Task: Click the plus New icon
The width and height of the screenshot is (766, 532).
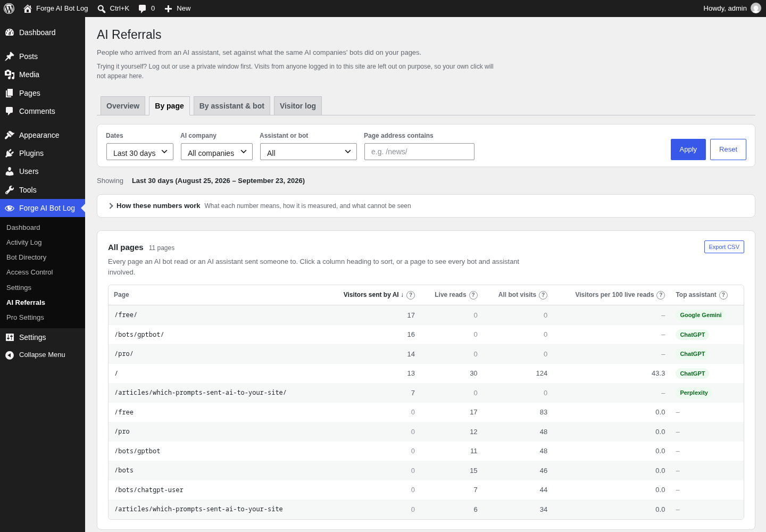Action: [168, 9]
